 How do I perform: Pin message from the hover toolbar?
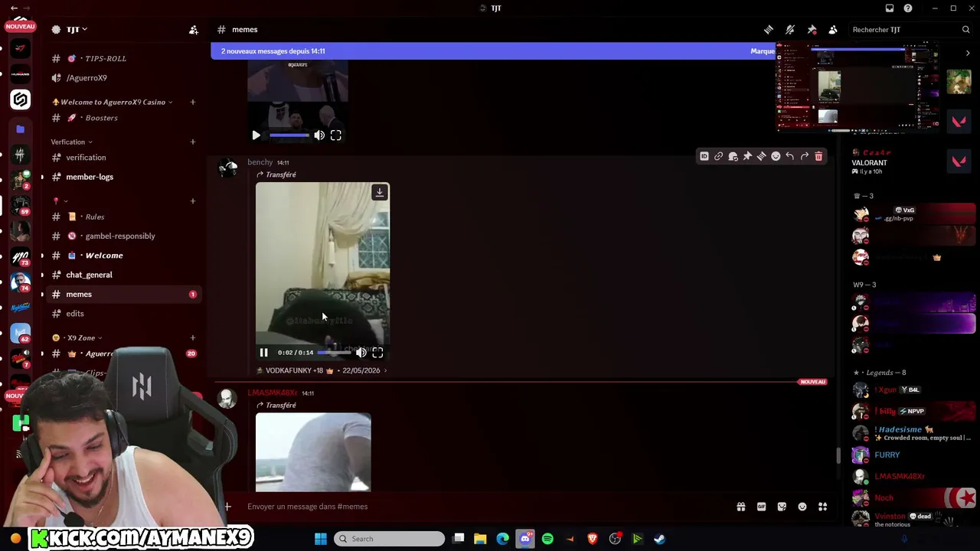(747, 157)
